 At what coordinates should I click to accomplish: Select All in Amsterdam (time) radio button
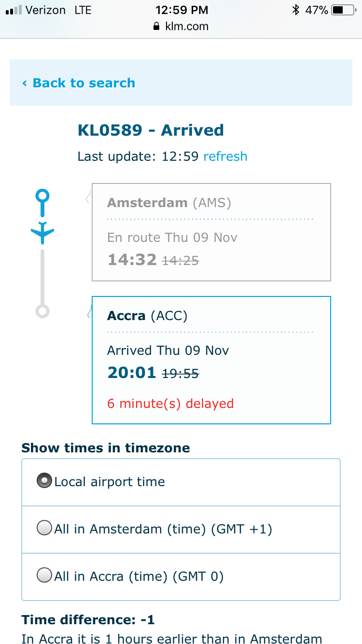(44, 529)
